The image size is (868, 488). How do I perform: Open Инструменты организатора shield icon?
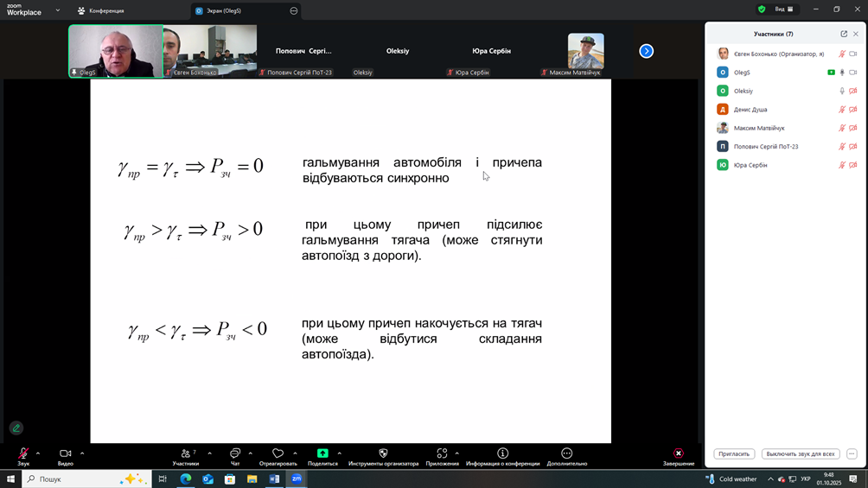click(383, 453)
